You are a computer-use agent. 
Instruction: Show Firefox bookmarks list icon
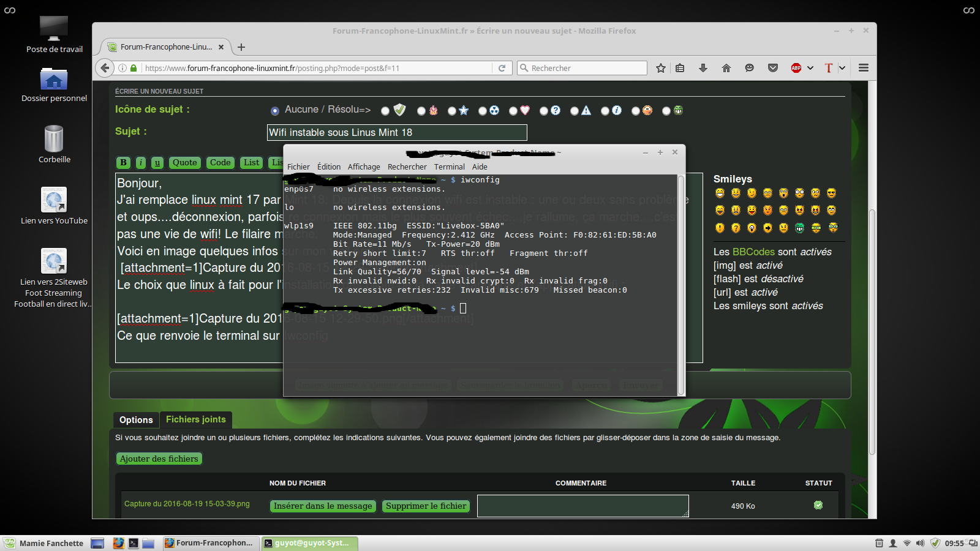(x=680, y=68)
